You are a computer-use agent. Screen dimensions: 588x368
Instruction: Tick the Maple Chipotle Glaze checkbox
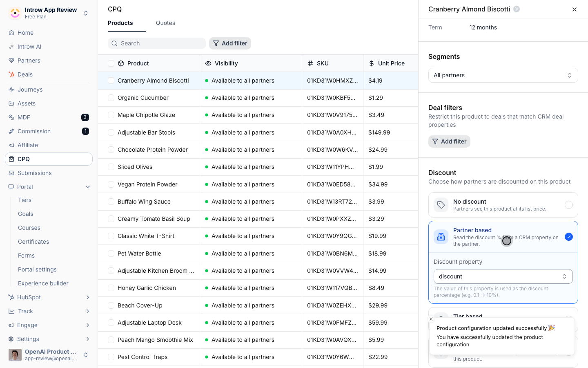click(111, 115)
